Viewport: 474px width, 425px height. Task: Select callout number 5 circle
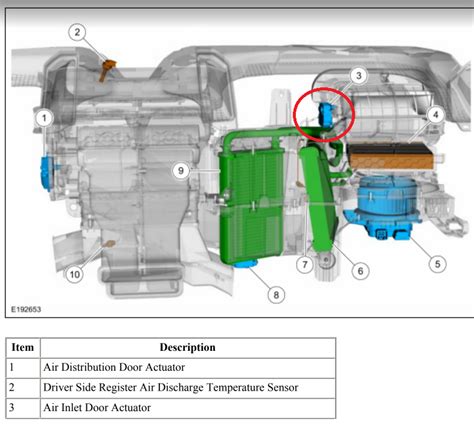click(x=437, y=264)
